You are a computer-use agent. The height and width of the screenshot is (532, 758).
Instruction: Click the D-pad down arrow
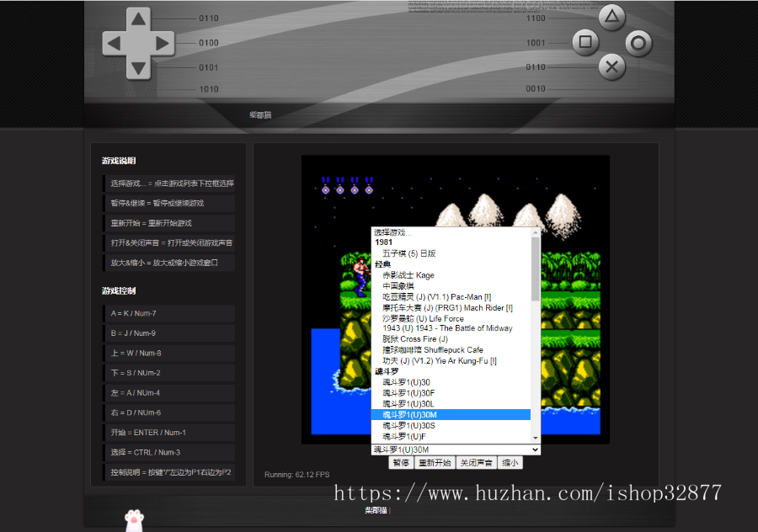(139, 68)
